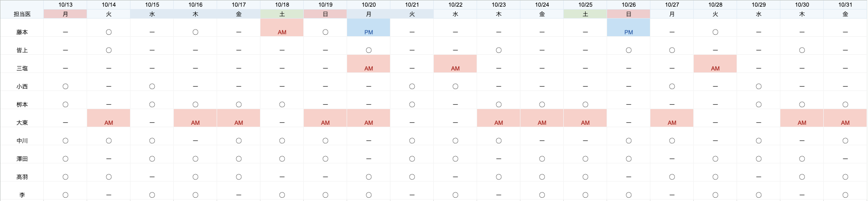This screenshot has width=868, height=201.
Task: Click the 担当医 column header
Action: pyautogui.click(x=22, y=14)
